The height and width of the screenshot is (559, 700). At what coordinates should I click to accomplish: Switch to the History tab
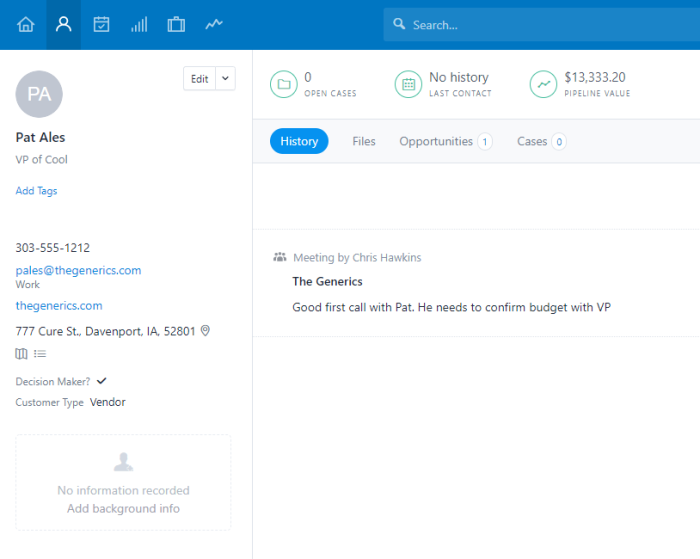coord(299,141)
